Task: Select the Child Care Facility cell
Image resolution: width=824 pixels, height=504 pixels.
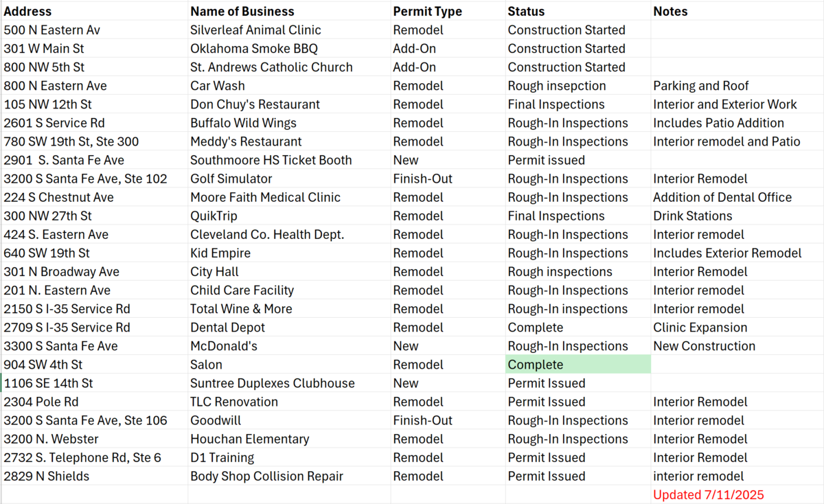Action: point(289,290)
